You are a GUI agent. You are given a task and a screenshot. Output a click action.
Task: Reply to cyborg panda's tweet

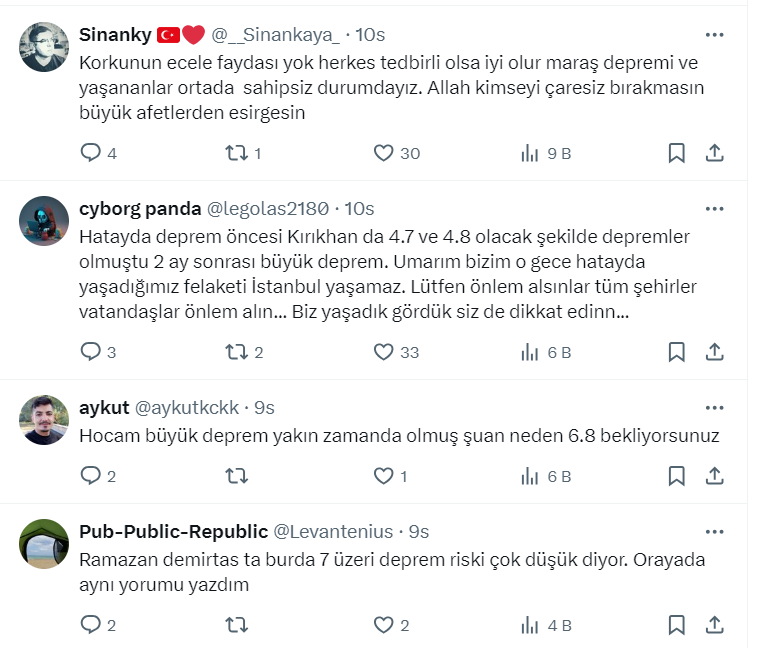[91, 352]
